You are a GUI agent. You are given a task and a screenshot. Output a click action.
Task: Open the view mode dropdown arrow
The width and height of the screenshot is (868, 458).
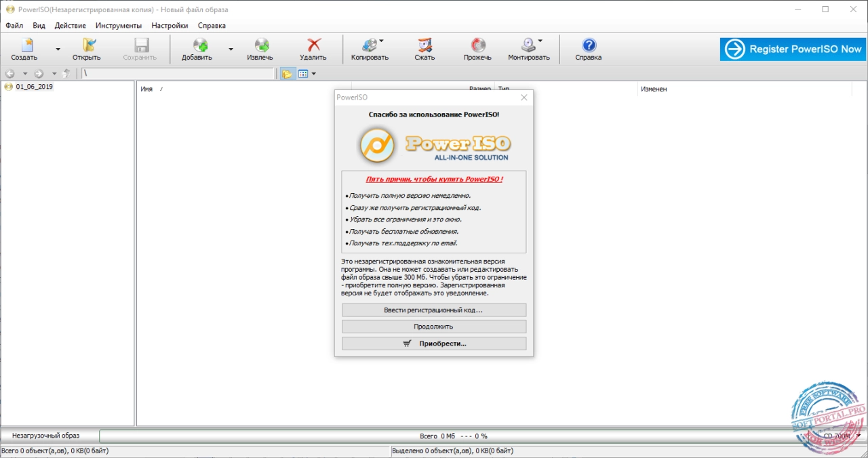(314, 74)
